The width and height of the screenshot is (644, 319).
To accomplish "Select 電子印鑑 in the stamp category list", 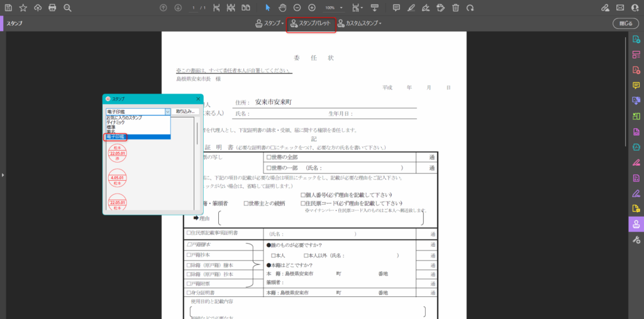I will [138, 136].
